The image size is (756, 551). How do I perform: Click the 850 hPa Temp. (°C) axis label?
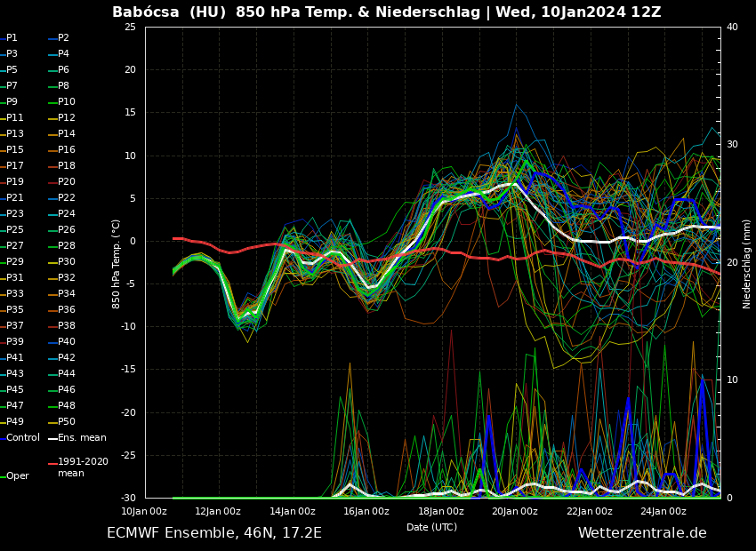coord(117,264)
